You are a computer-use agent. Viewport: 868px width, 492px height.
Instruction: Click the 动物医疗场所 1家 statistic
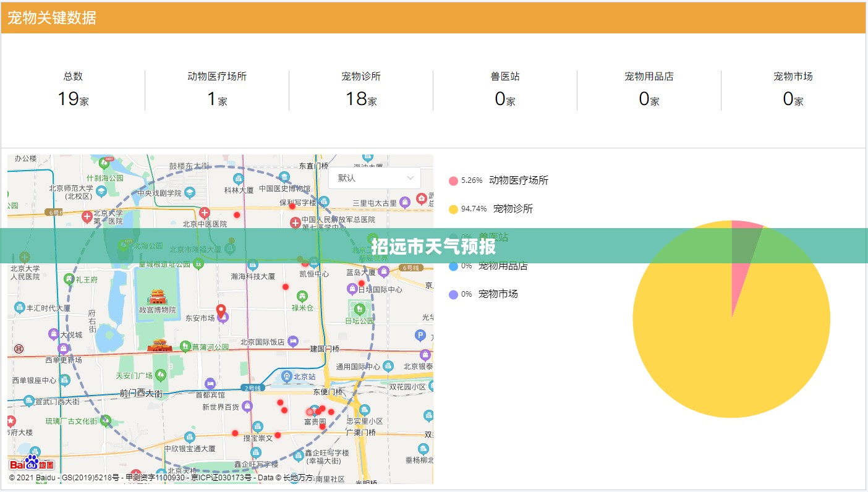(217, 90)
